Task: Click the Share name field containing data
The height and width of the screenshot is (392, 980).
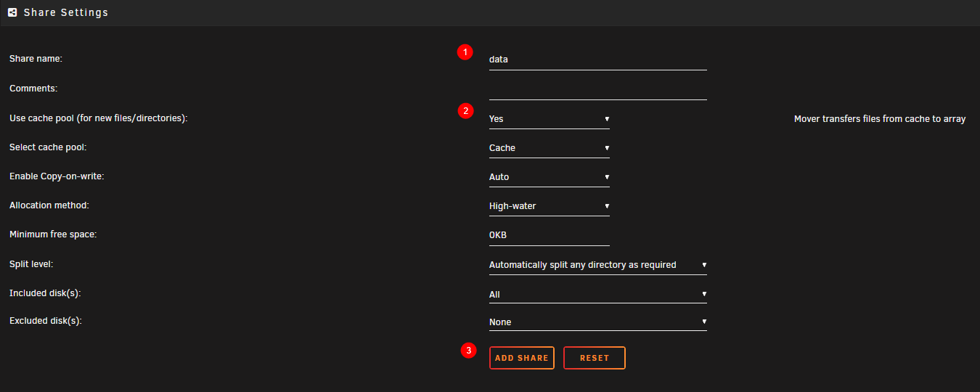Action: point(597,60)
